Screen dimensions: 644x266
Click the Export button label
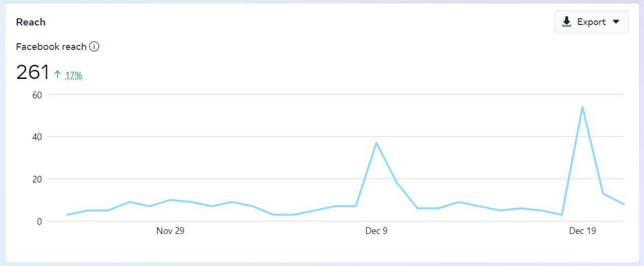pyautogui.click(x=591, y=22)
